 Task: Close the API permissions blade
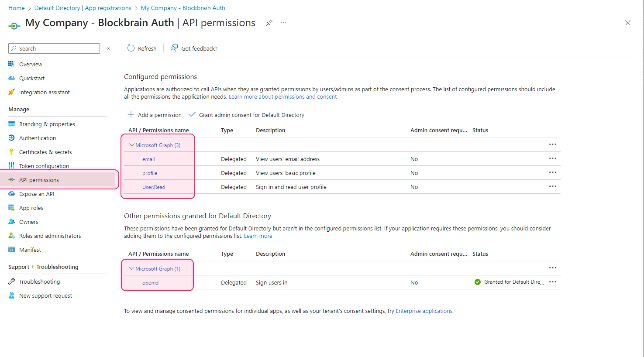pyautogui.click(x=628, y=23)
